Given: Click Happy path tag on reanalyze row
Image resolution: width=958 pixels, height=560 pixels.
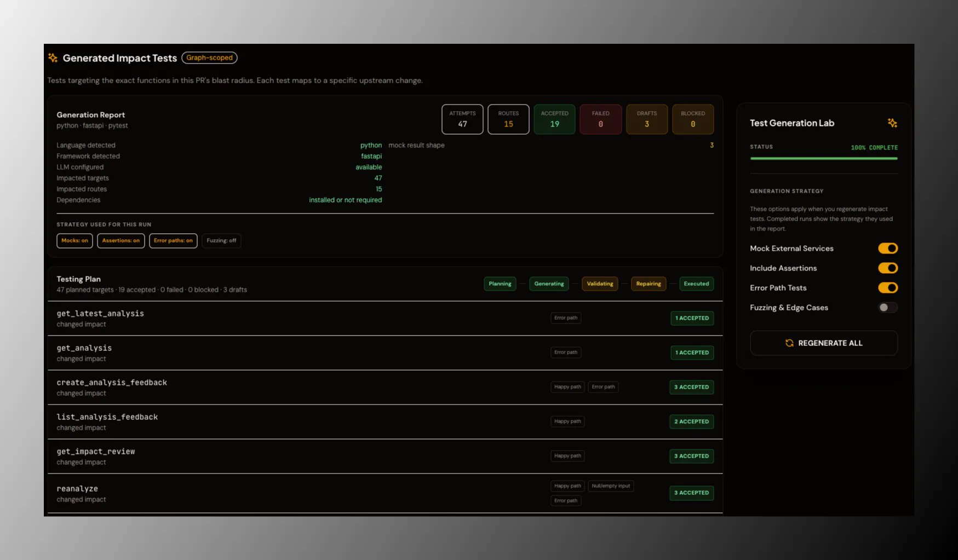Looking at the screenshot, I should [567, 486].
